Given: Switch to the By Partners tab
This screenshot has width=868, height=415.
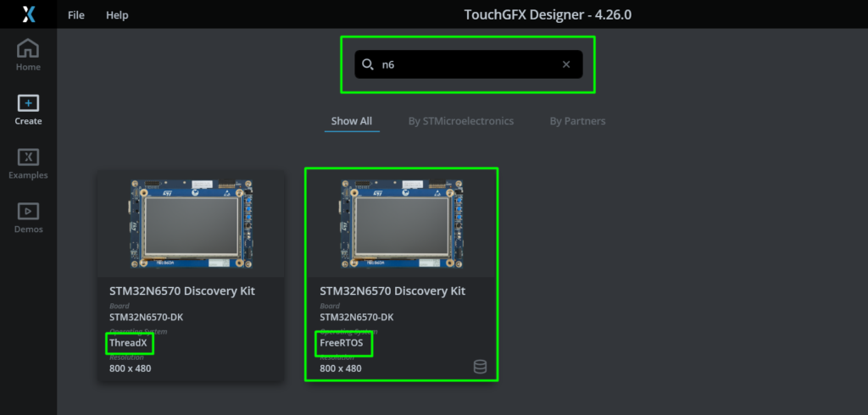Looking at the screenshot, I should [x=577, y=121].
